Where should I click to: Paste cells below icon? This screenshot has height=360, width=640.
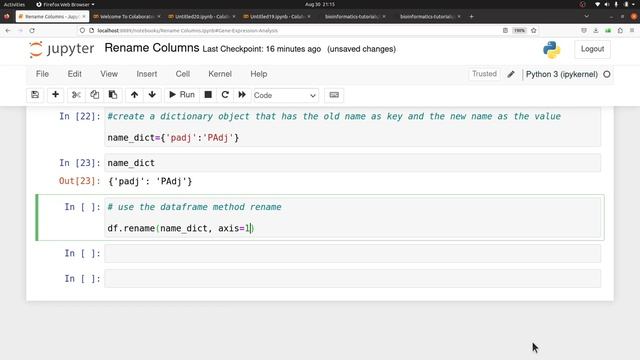pos(113,95)
